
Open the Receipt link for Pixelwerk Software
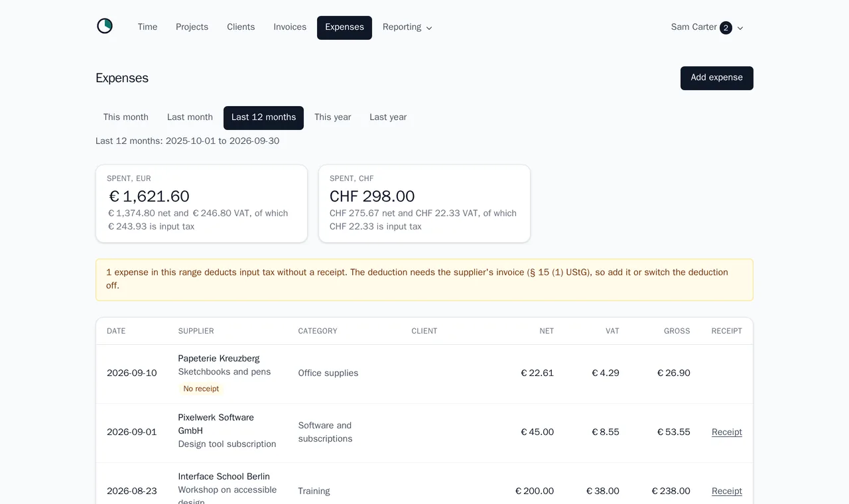pos(727,432)
